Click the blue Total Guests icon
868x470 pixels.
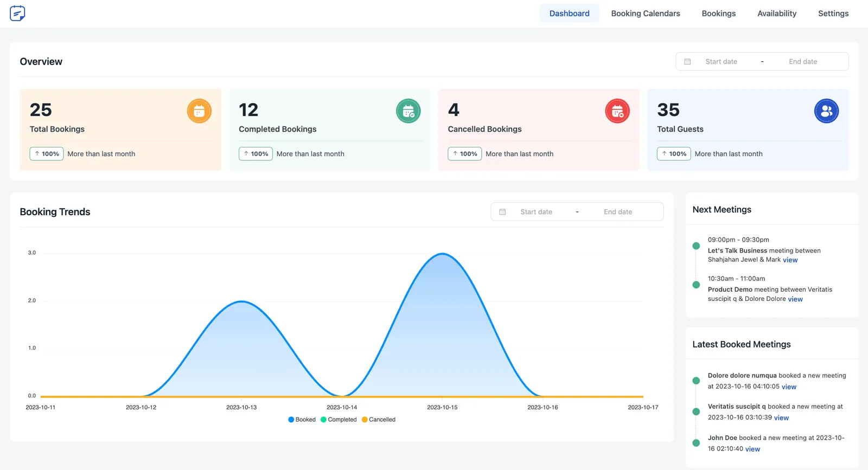(x=826, y=111)
